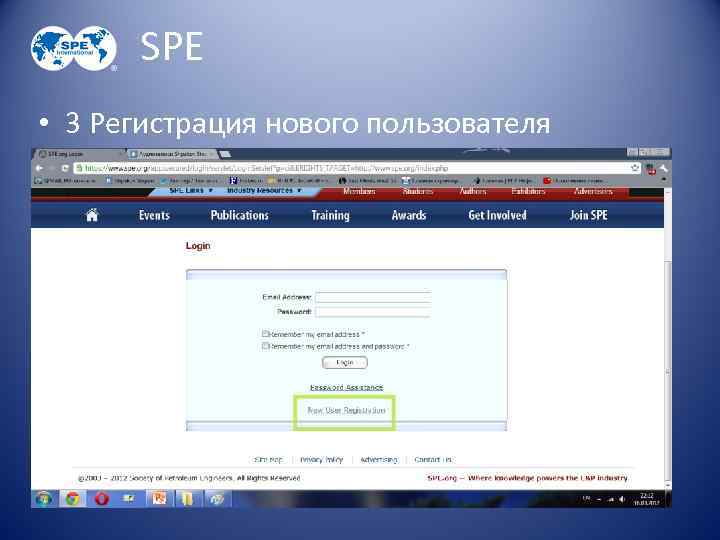This screenshot has width=720, height=540.
Task: Bookmark page with the star icon
Action: pyautogui.click(x=635, y=168)
